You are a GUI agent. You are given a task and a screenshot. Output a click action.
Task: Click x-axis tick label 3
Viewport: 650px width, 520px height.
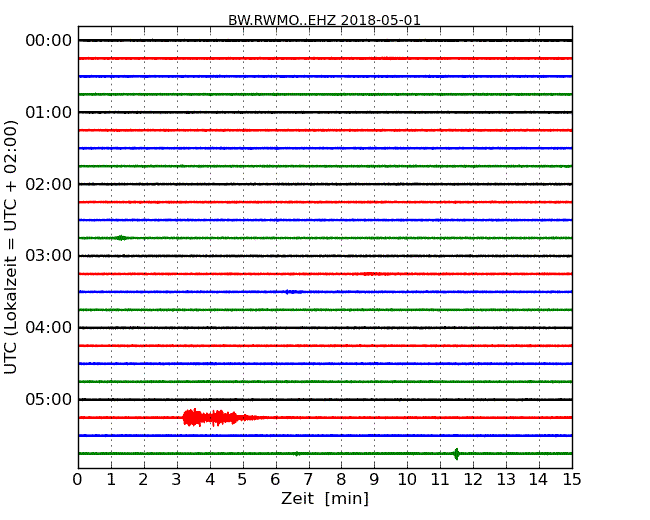[177, 480]
